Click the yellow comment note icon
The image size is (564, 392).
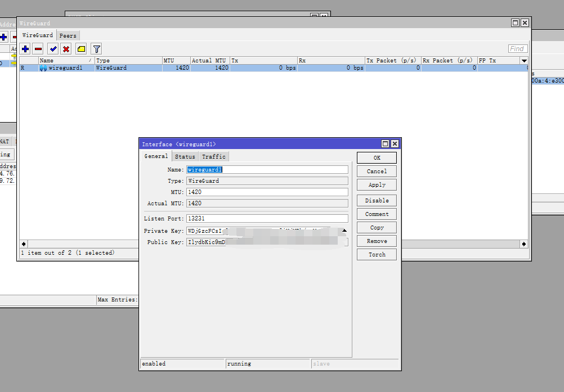click(81, 49)
